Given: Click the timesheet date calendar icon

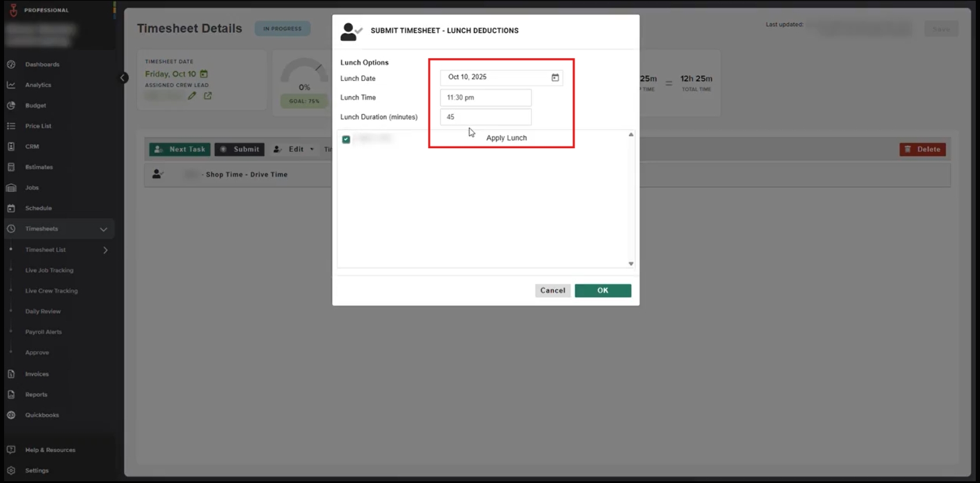Looking at the screenshot, I should [x=204, y=74].
